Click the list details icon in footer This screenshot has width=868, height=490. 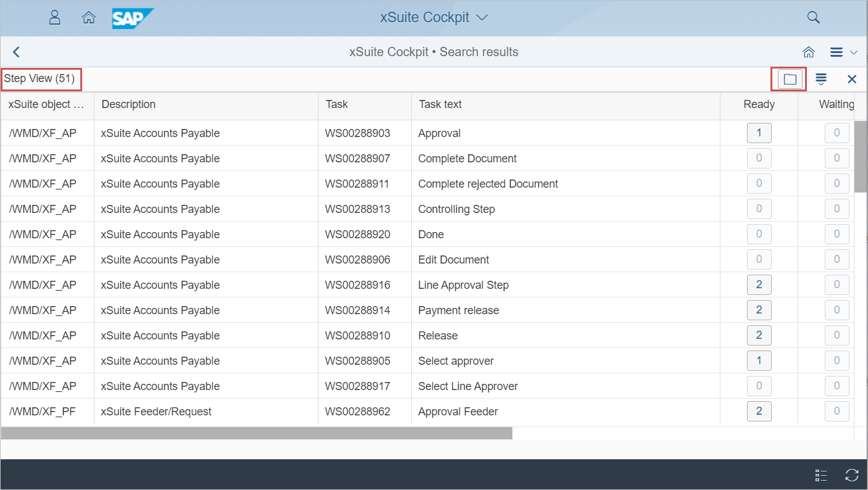coord(821,475)
